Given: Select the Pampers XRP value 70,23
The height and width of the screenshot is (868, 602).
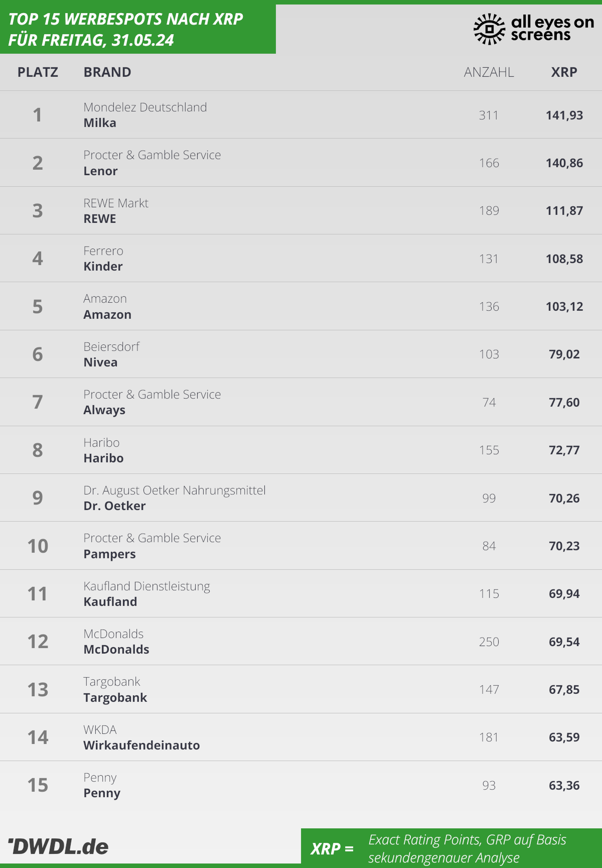Looking at the screenshot, I should [564, 546].
